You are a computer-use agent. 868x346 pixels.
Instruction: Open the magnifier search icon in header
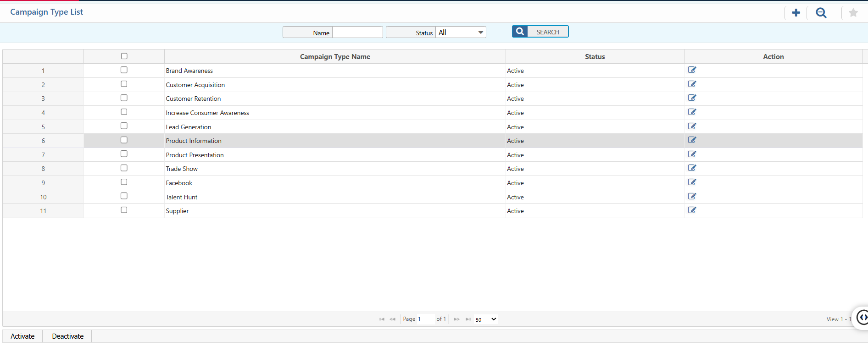(821, 13)
